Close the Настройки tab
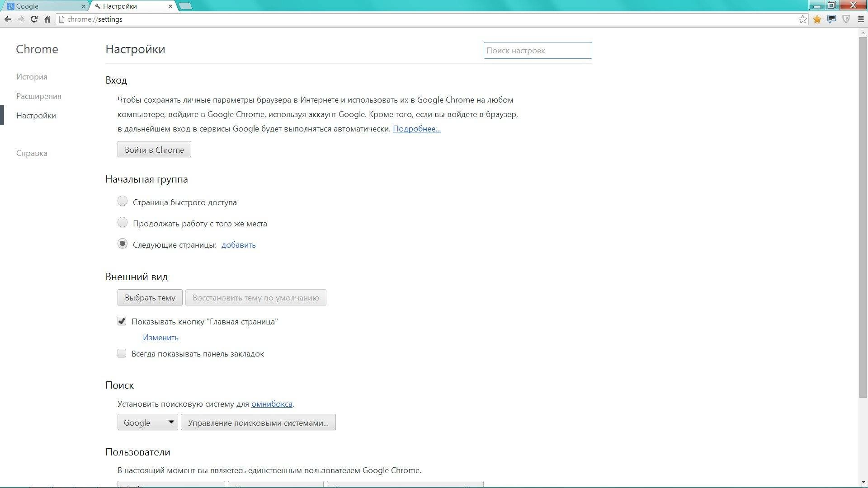 [x=170, y=6]
